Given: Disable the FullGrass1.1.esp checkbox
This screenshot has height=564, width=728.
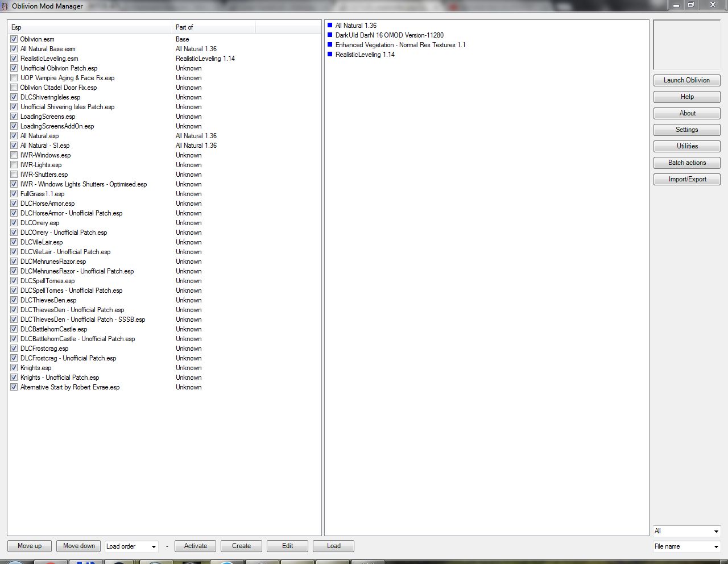Looking at the screenshot, I should (x=14, y=194).
